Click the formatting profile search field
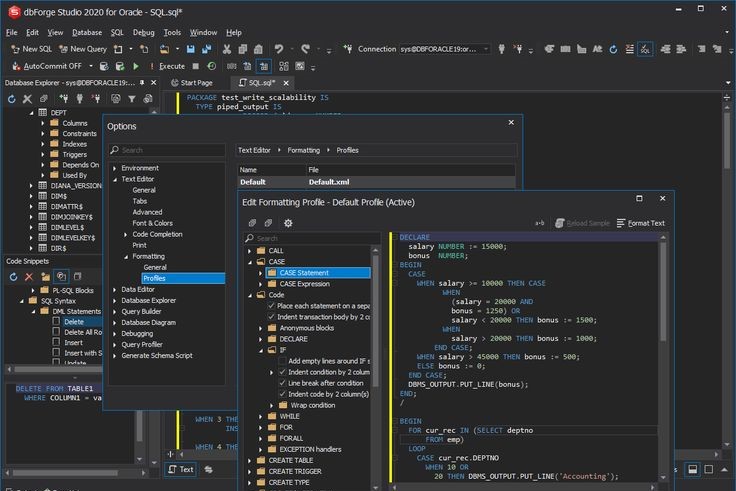This screenshot has width=736, height=491. 312,238
